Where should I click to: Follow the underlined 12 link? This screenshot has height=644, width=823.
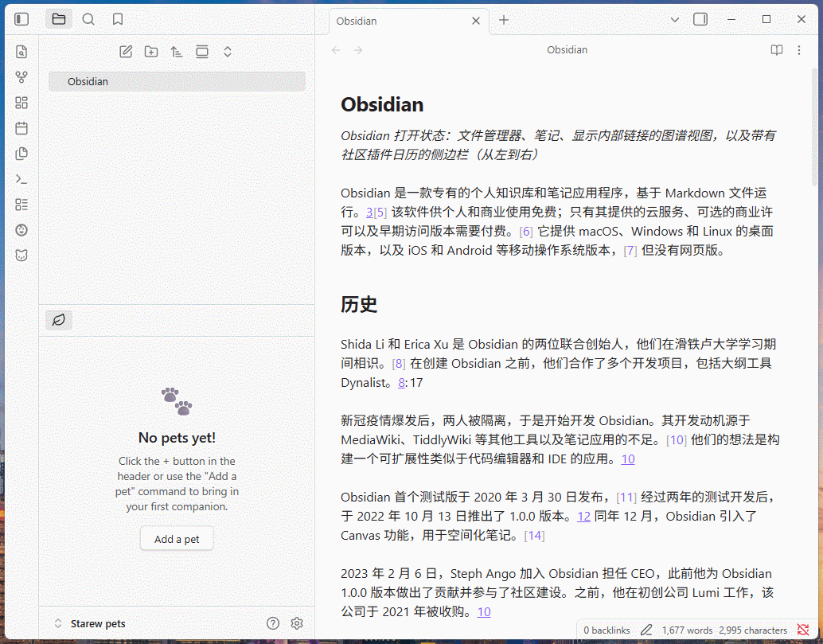point(583,517)
